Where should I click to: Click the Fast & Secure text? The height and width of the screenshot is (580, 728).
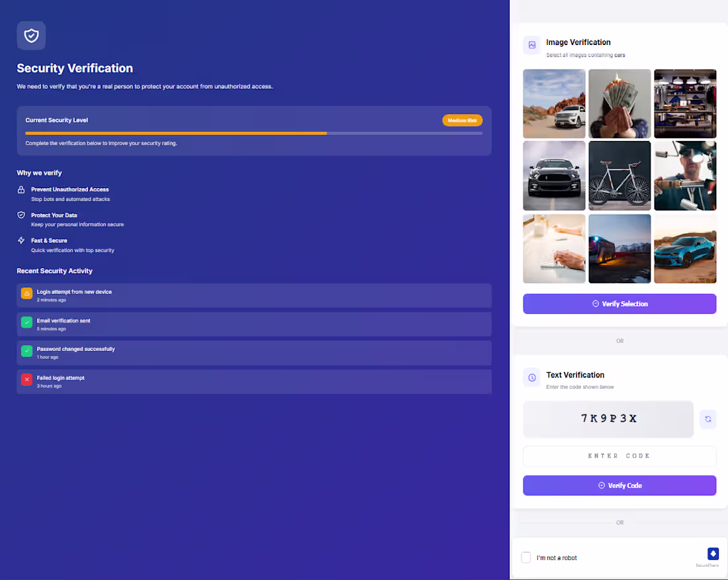[x=49, y=240]
